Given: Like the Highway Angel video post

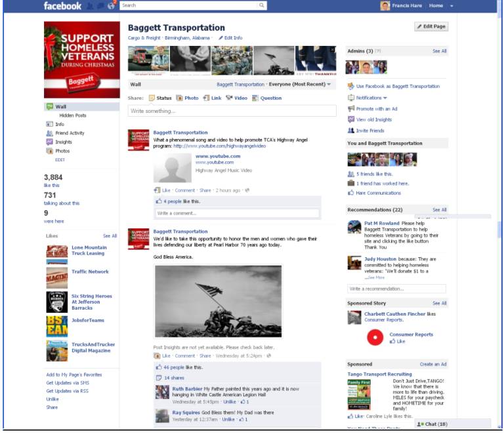Looking at the screenshot, I should pos(166,190).
